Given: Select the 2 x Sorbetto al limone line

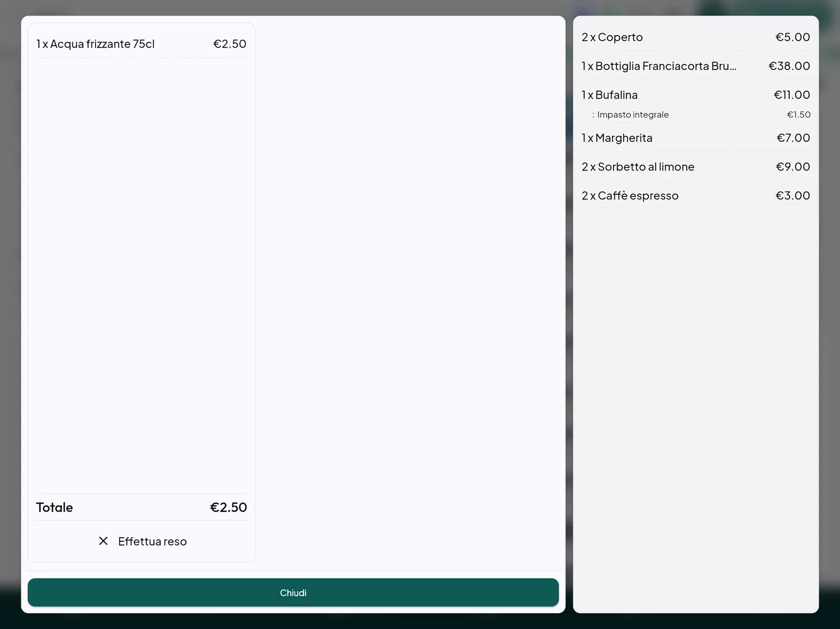Looking at the screenshot, I should click(x=696, y=167).
